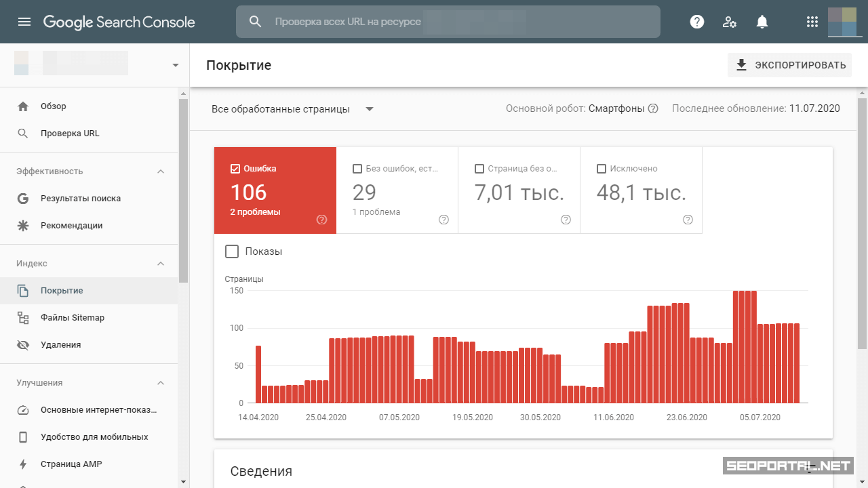Click help icon in the Исключено card
The width and height of the screenshot is (868, 488).
tap(688, 220)
